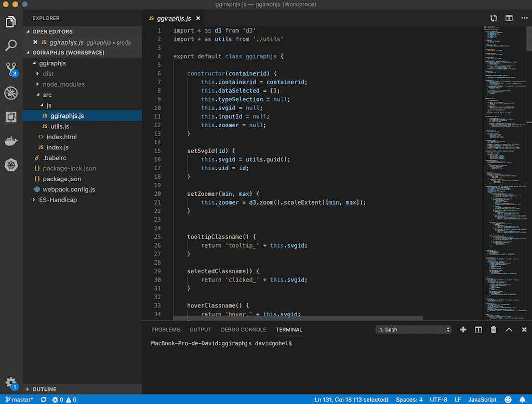Switch to the Problems tab
Screen dimensions: 532x404
click(166, 329)
